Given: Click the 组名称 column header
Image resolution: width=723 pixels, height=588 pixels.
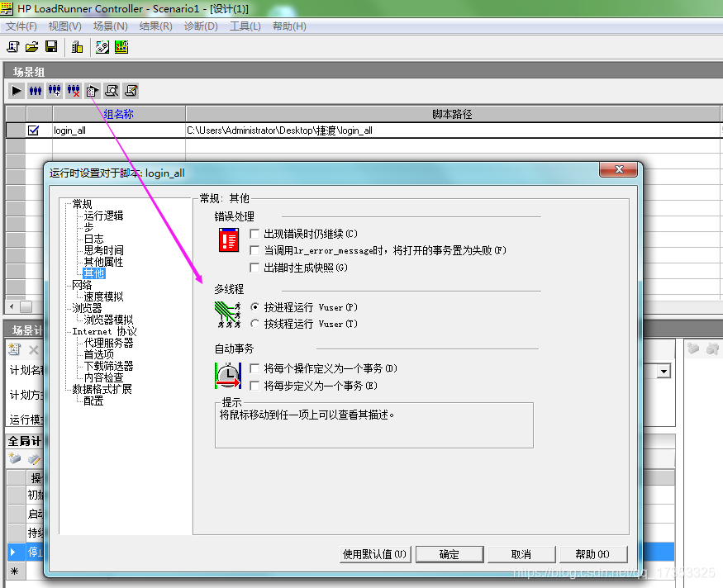Looking at the screenshot, I should point(119,114).
